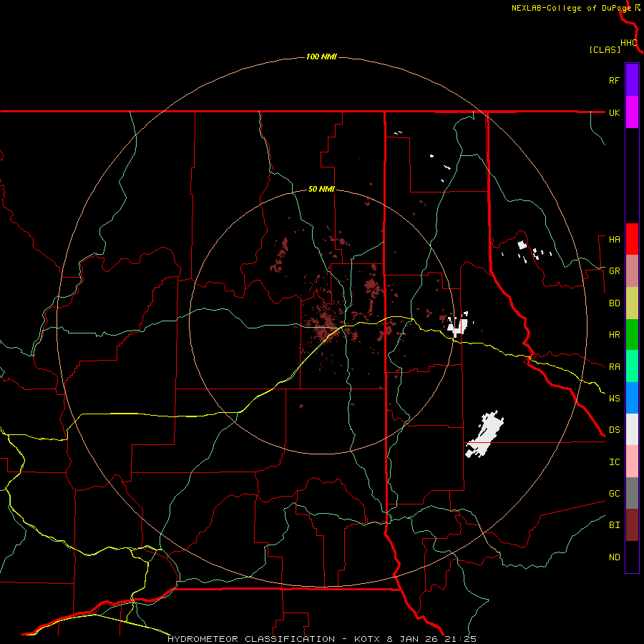Select the light pink IC legend swatch
Image resolution: width=644 pixels, height=644 pixels.
[x=632, y=462]
